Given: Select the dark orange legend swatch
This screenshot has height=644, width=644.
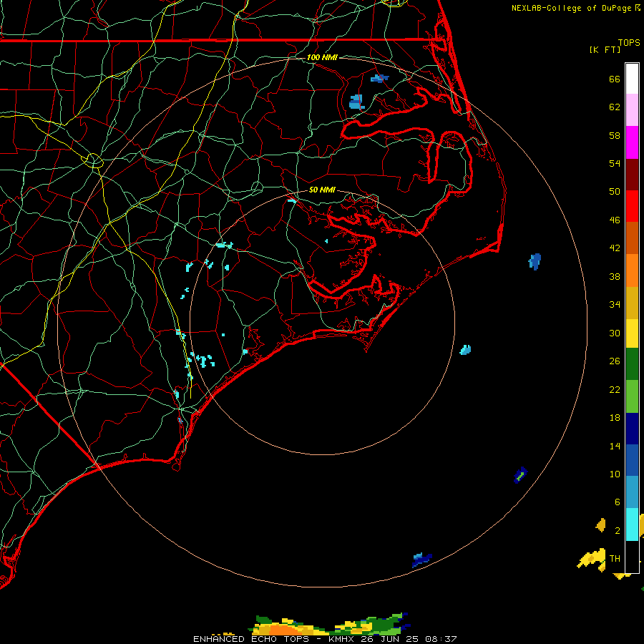Looking at the screenshot, I should pyautogui.click(x=632, y=238).
